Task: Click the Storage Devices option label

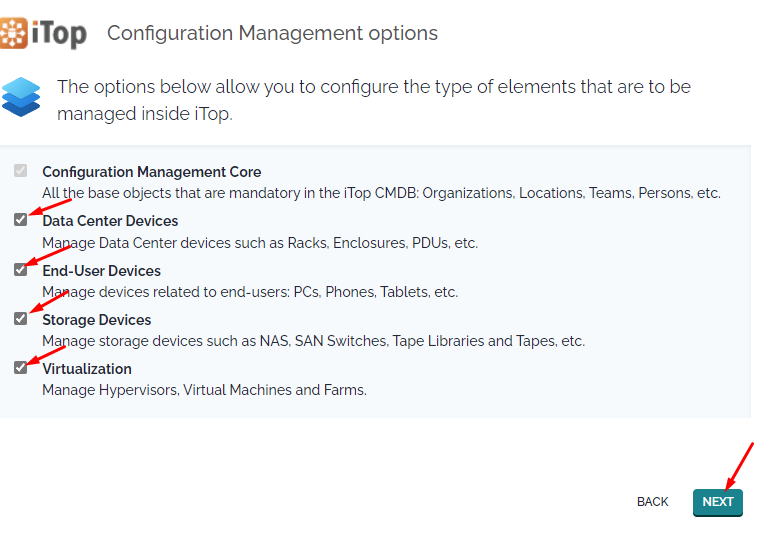Action: click(97, 320)
